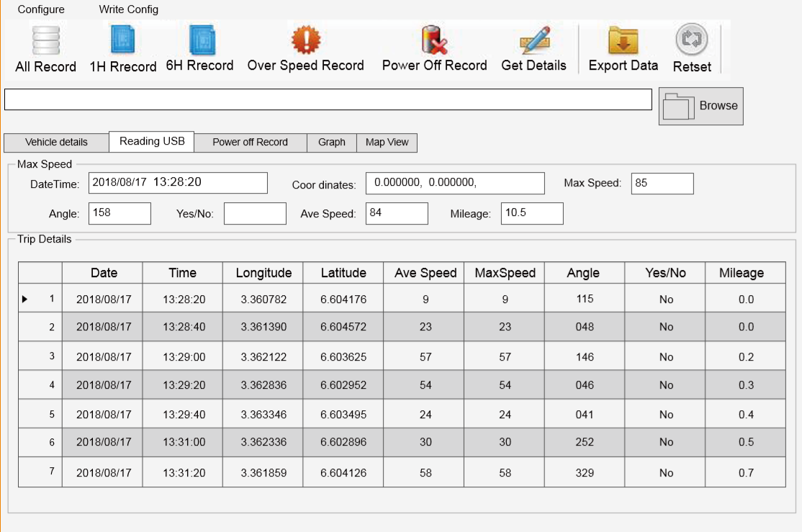Open the Write Config menu
Viewport: 802px width, 532px height.
coord(128,9)
